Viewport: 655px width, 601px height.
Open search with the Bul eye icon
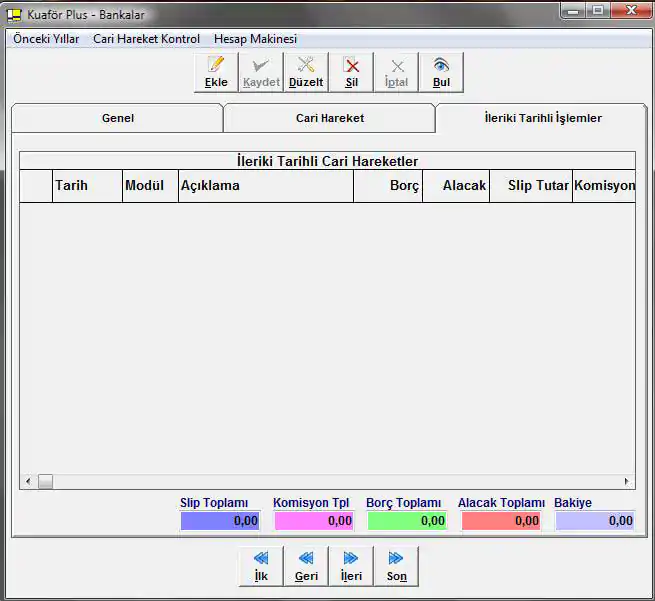coord(441,66)
